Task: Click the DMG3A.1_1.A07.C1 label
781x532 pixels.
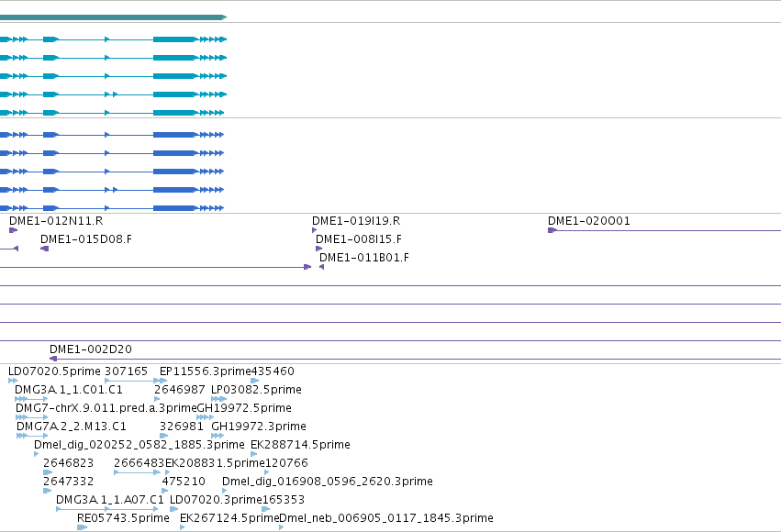Action: (109, 500)
